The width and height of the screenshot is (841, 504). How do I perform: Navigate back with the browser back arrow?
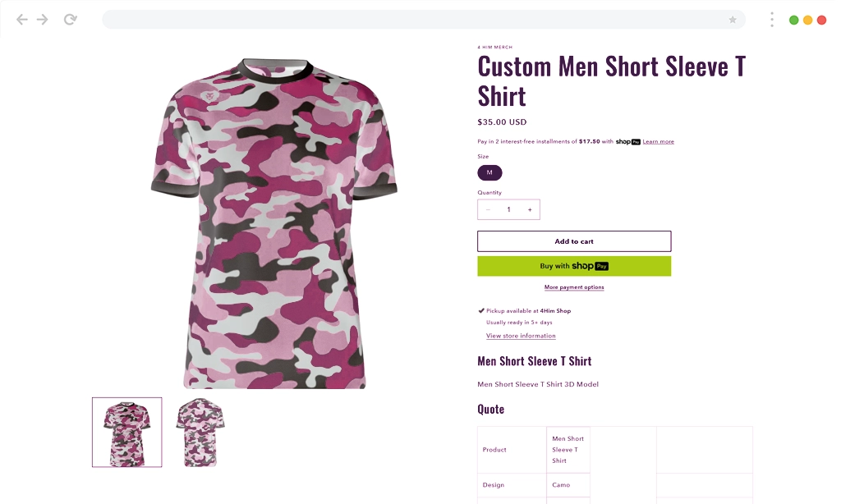click(x=22, y=19)
